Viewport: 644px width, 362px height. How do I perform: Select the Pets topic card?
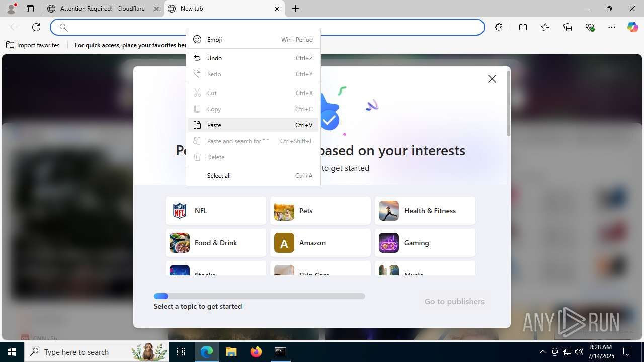point(320,211)
